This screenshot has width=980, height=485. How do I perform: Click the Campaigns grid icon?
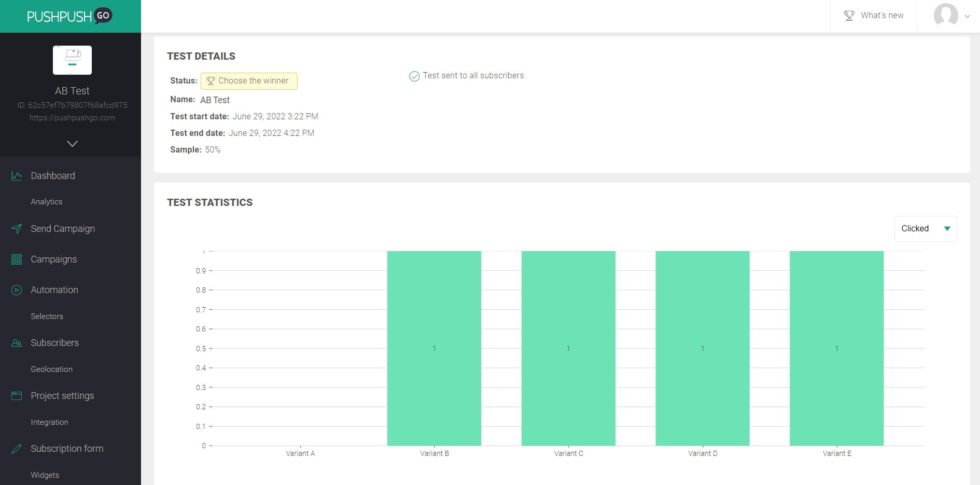(17, 259)
